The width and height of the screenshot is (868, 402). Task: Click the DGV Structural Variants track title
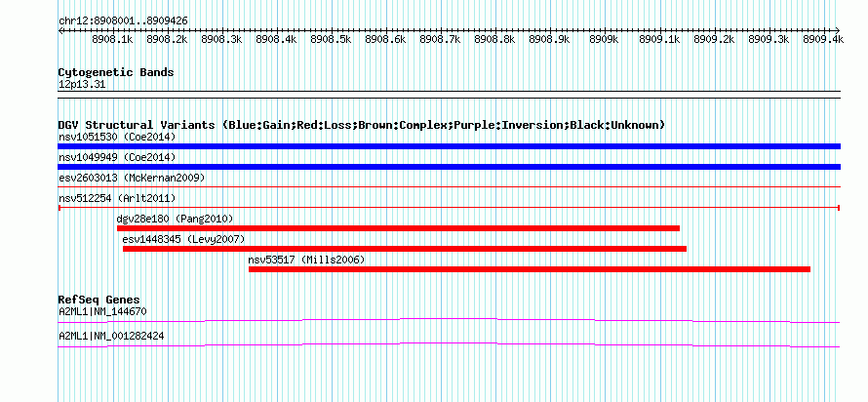[362, 125]
